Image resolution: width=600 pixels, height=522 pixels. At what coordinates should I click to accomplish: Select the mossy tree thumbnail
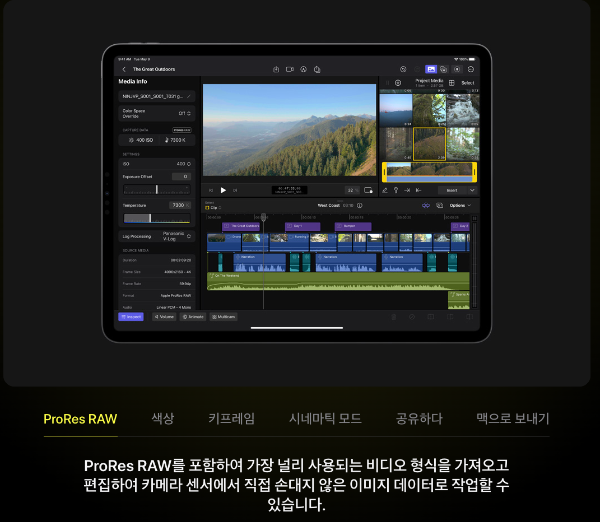(x=429, y=110)
